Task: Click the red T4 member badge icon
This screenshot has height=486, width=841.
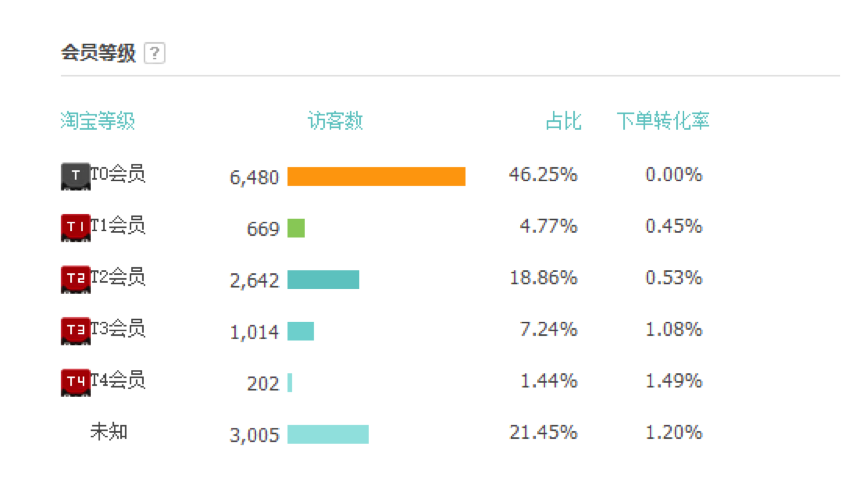Action: [76, 382]
